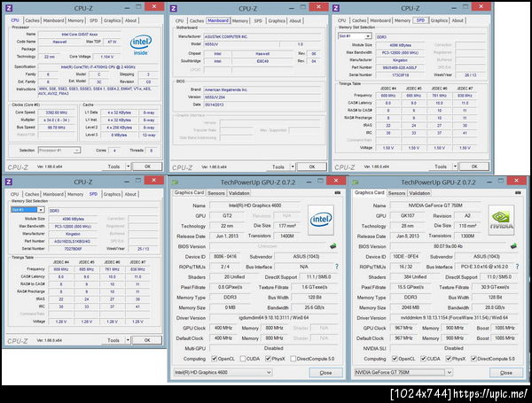
Task: Click the Bus Interface question mark in the NVIDIA GPU-Z window
Action: point(517,267)
